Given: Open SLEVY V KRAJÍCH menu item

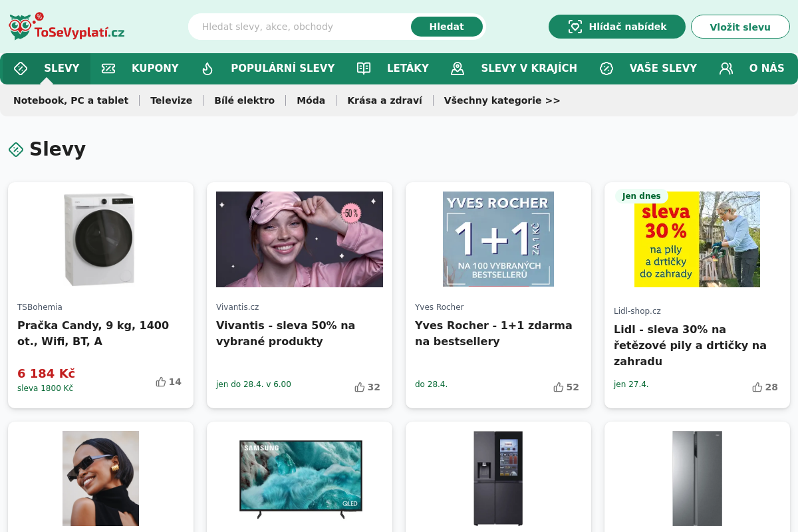Looking at the screenshot, I should point(529,68).
